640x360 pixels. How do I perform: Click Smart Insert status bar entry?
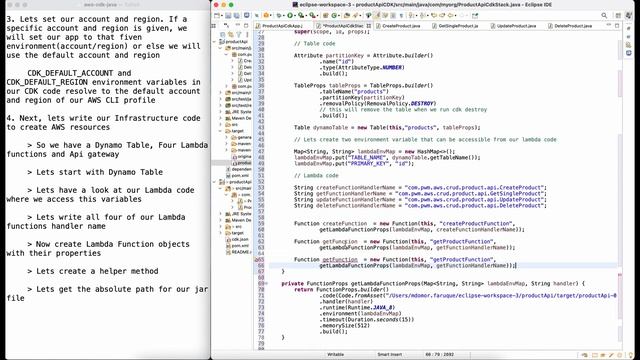coord(389,355)
